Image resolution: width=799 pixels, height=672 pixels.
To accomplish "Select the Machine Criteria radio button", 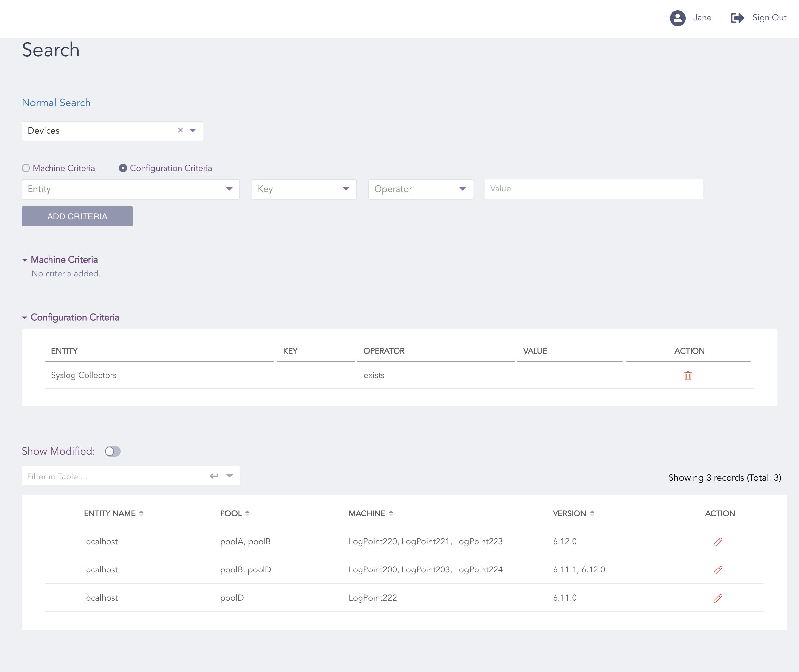I will coord(26,168).
